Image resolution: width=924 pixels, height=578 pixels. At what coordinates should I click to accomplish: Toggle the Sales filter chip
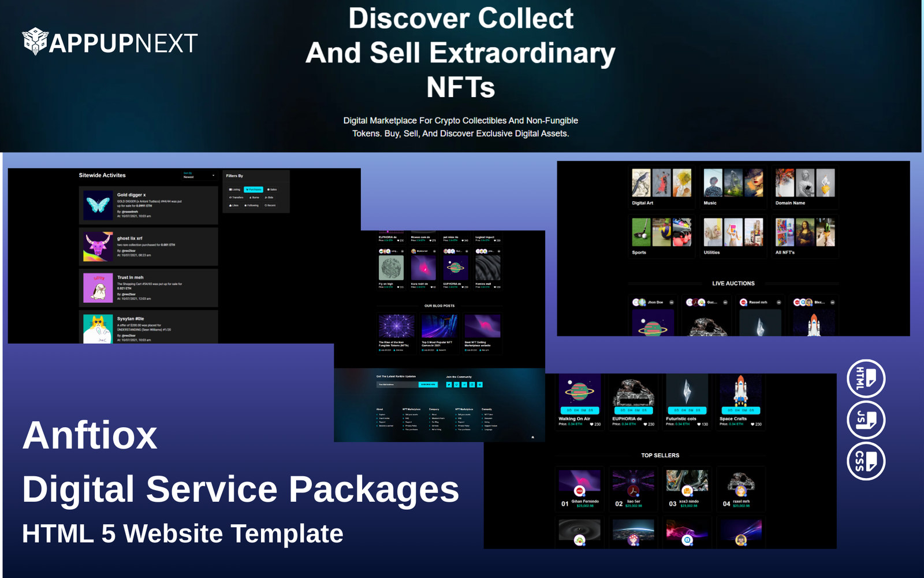[272, 190]
